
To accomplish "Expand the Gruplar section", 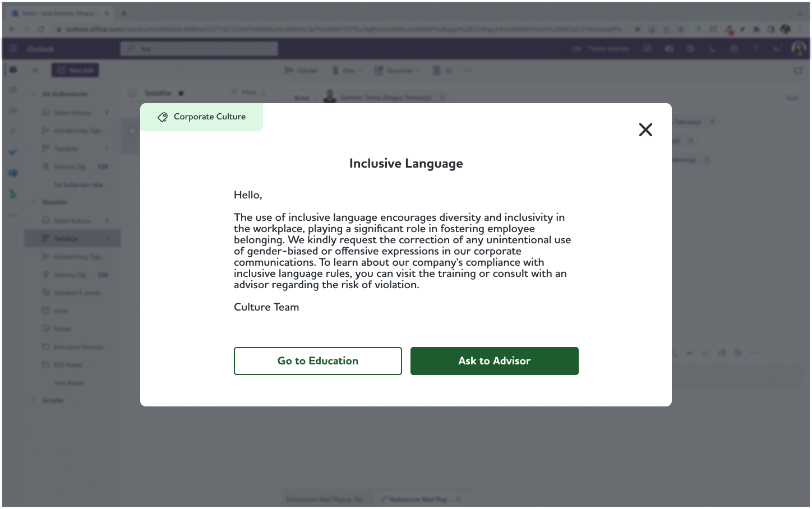I will (x=34, y=400).
